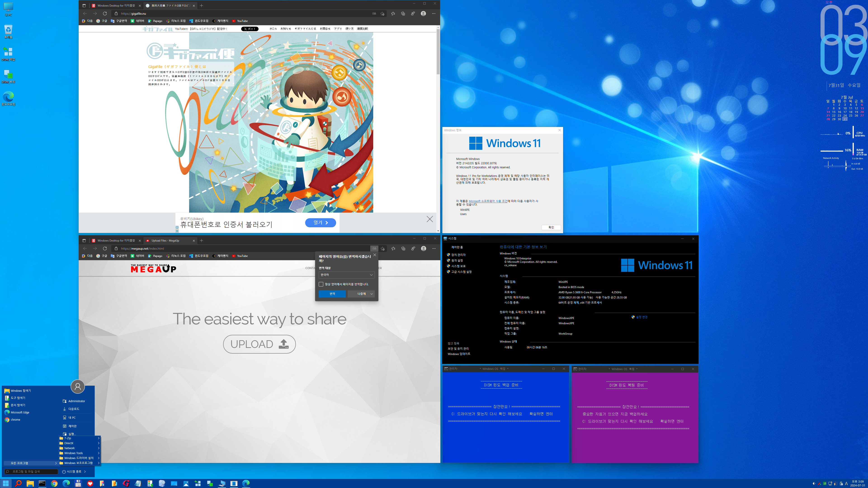The height and width of the screenshot is (488, 868).
Task: Open tab actions menu in megaup Edge window
Action: (x=84, y=240)
